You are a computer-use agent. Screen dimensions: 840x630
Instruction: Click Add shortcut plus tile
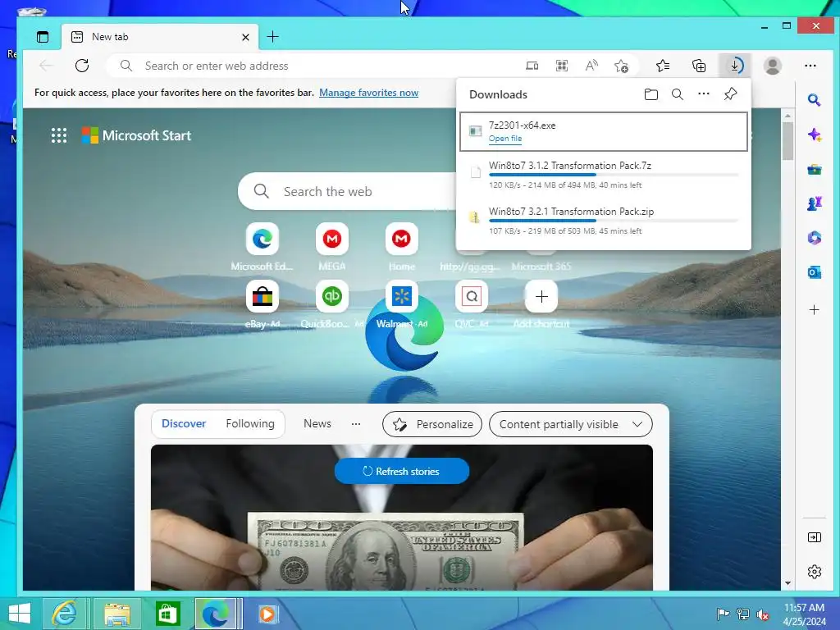(x=541, y=296)
